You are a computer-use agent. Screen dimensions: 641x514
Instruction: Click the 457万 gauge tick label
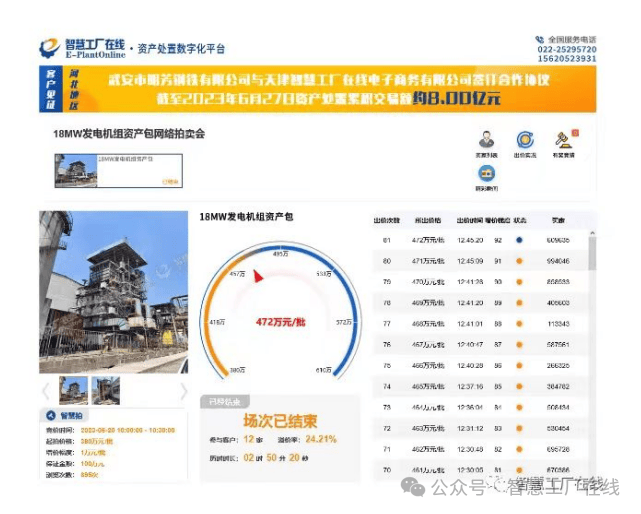[x=237, y=274]
